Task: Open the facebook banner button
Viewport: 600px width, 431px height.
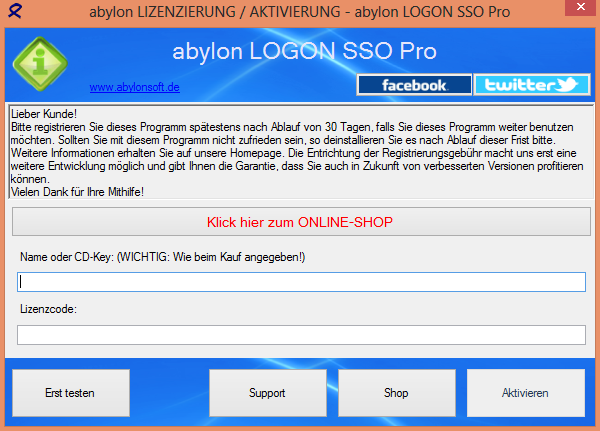Action: pos(414,85)
